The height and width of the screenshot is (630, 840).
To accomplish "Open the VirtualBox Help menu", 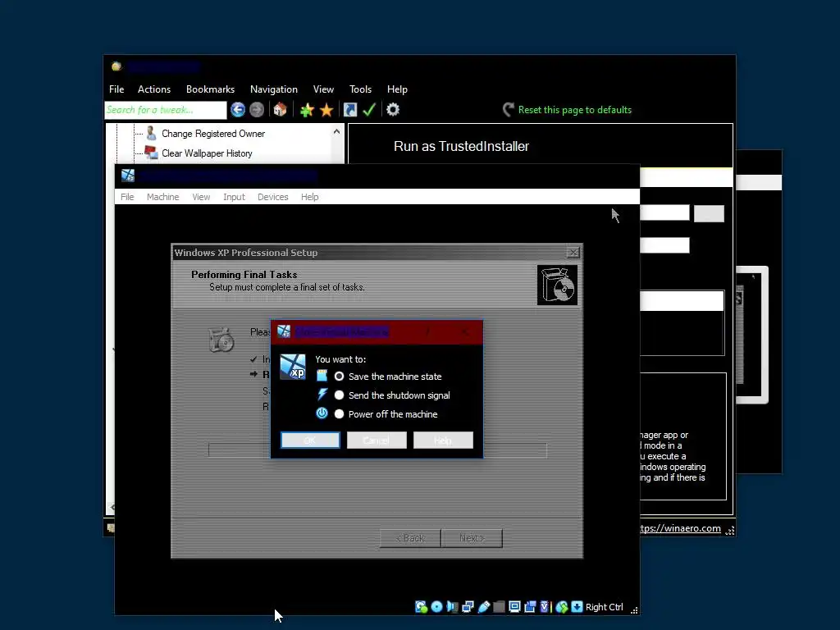I will 309,197.
